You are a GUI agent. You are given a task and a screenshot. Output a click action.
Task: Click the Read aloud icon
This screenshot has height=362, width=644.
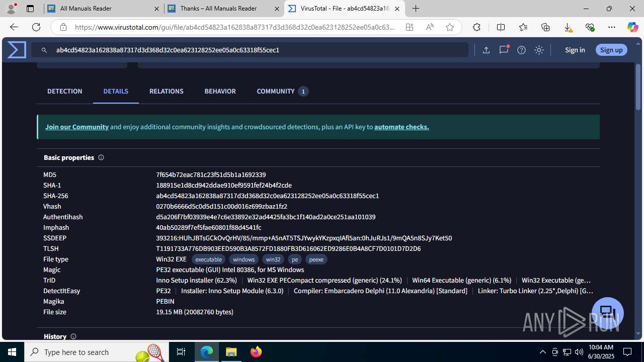point(430,27)
